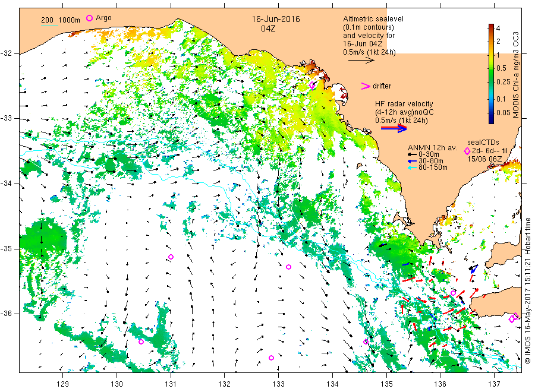Click the Argo float marker near 131E, 35S
This screenshot has width=535, height=392.
pyautogui.click(x=171, y=257)
